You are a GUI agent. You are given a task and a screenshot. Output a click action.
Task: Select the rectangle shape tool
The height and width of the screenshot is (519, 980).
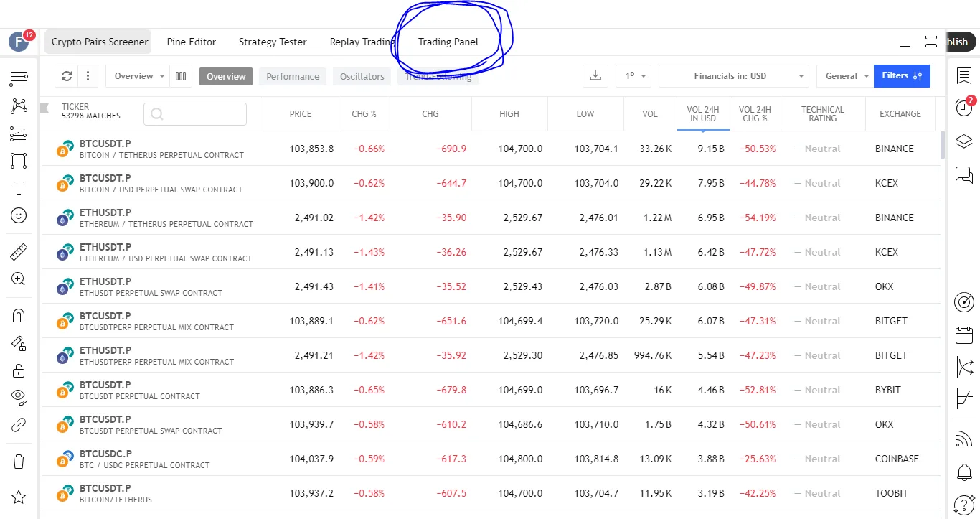click(x=19, y=161)
